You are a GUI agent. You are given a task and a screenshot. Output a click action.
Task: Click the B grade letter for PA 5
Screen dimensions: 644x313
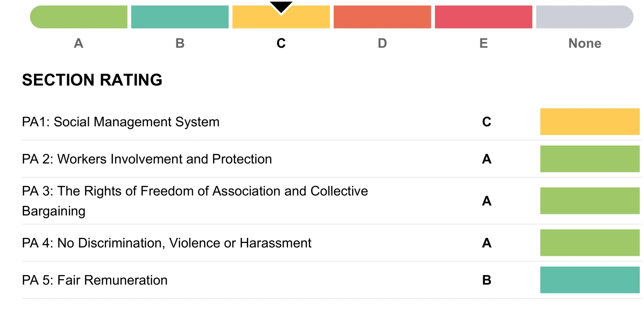[486, 280]
